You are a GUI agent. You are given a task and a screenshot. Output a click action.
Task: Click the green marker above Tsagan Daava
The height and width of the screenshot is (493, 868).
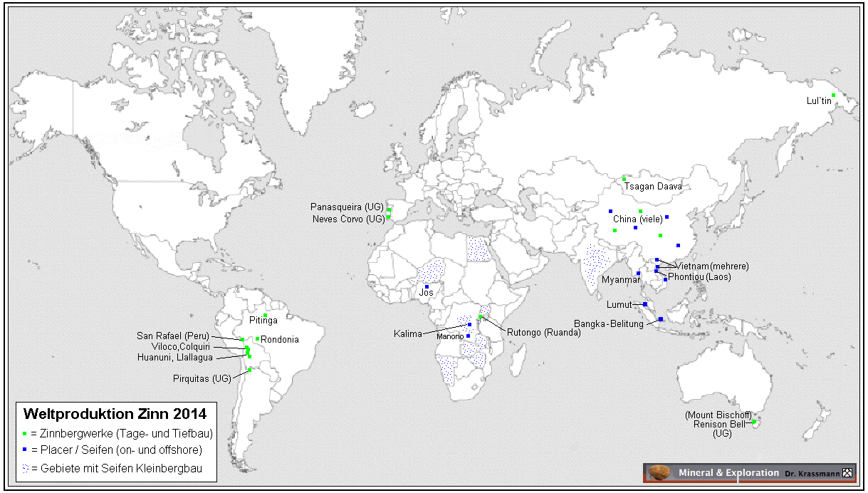coord(624,179)
